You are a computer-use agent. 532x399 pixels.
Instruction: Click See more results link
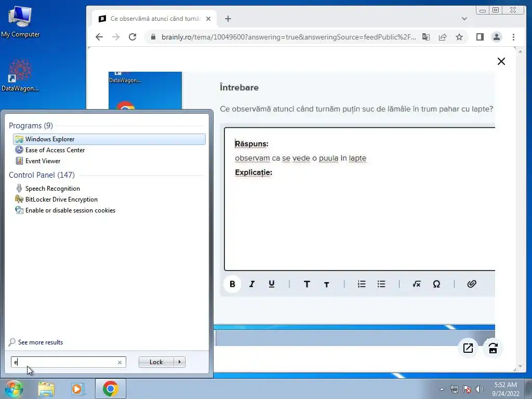pos(41,342)
